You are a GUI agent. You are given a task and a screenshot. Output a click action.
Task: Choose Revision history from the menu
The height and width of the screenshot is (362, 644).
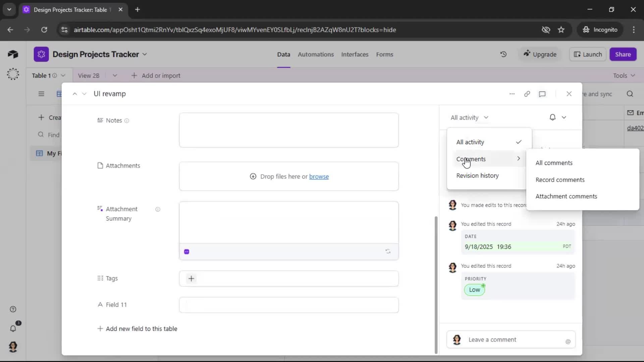(477, 176)
